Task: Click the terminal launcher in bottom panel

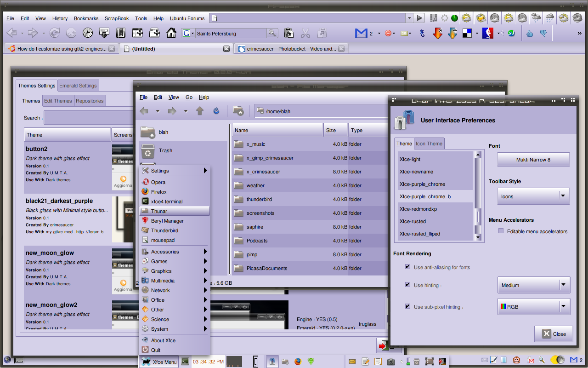Action: point(185,362)
